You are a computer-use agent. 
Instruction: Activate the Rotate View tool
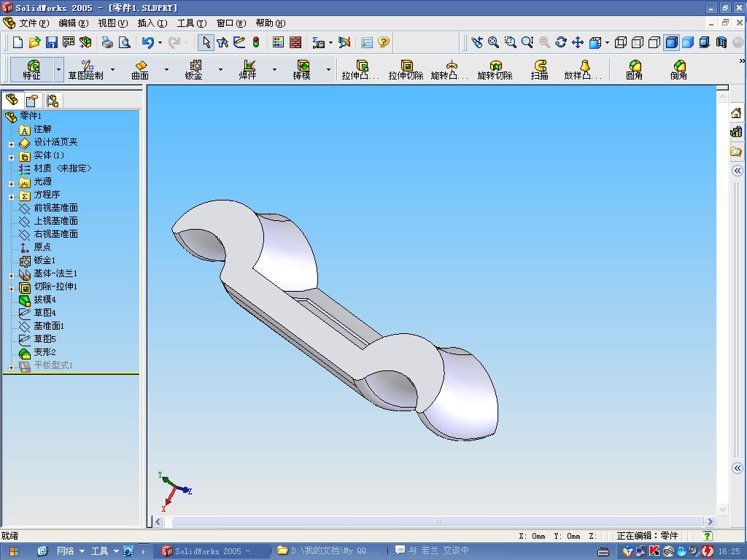[561, 42]
